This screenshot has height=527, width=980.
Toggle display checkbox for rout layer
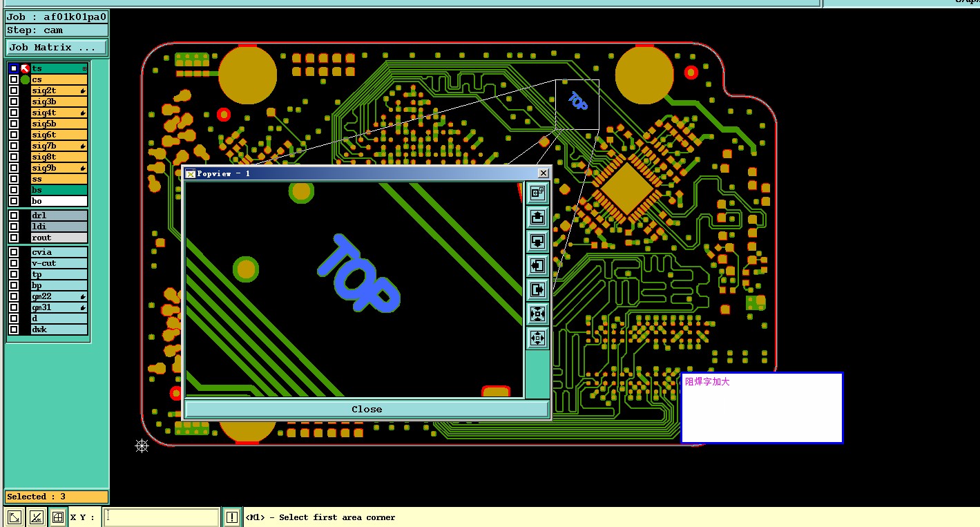click(14, 238)
